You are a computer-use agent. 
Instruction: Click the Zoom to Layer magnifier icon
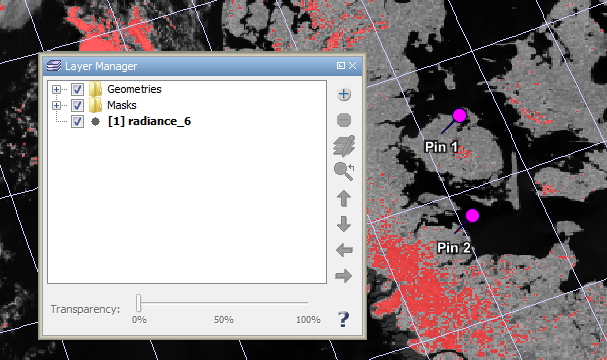(x=344, y=171)
